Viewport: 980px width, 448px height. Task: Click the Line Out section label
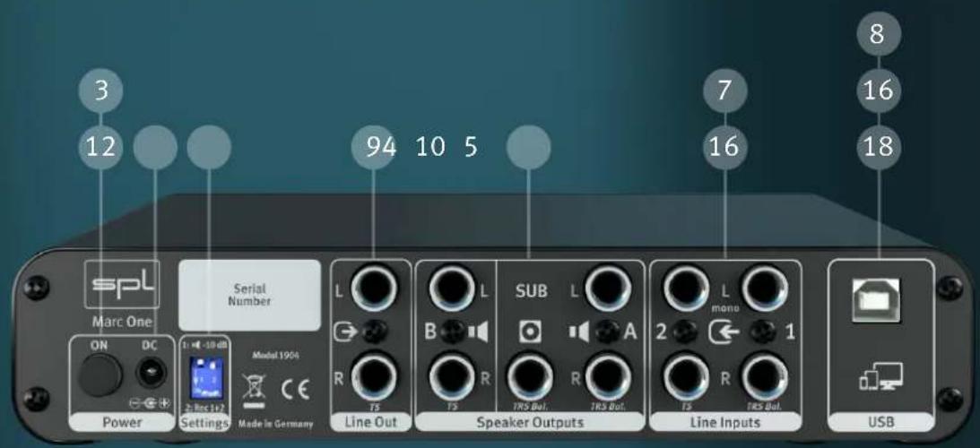pyautogui.click(x=370, y=422)
